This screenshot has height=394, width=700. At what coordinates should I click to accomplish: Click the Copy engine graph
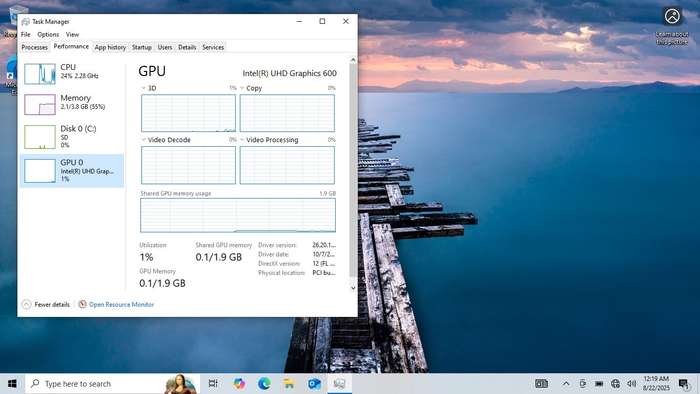(x=287, y=113)
